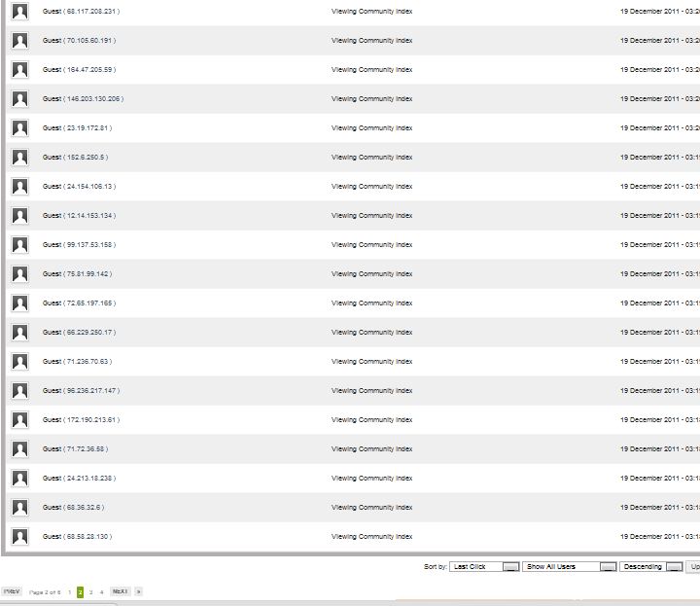Open the Descending order dropdown
The image size is (700, 606).
(651, 567)
